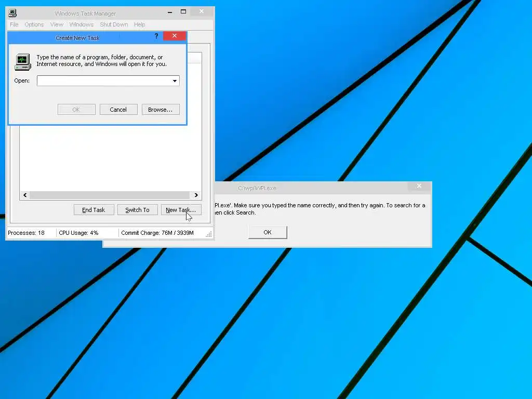
Task: Click the horizontal scrollbar track in task list
Action: pos(110,195)
